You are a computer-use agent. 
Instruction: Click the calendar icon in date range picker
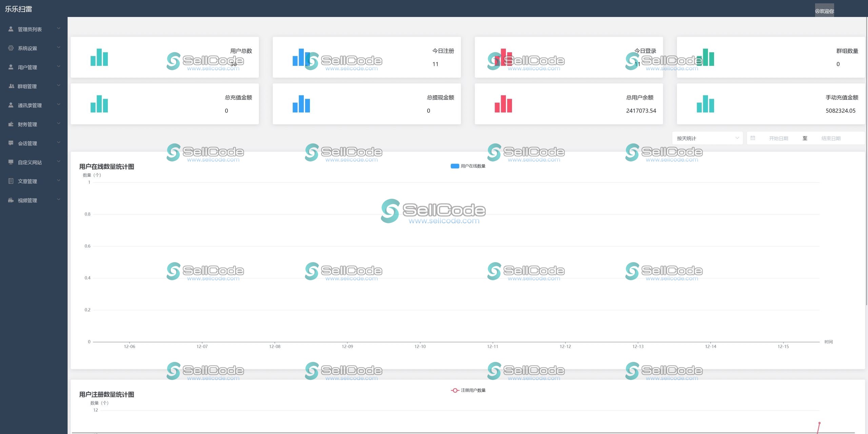[753, 138]
